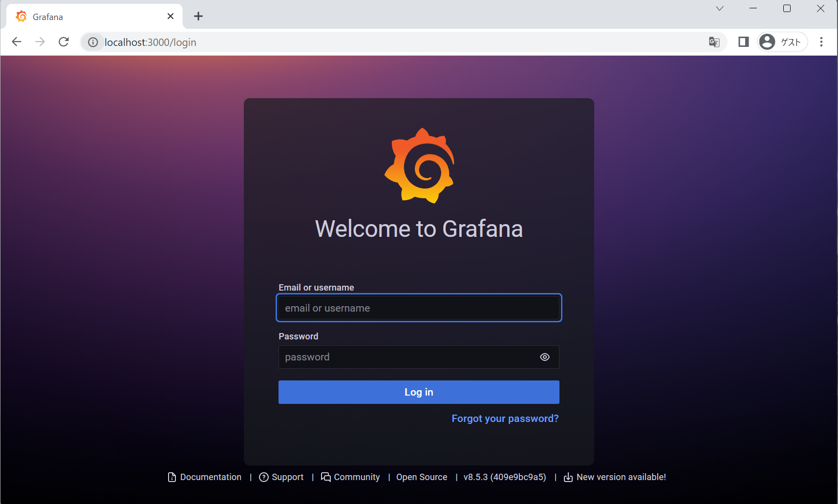Open the Documentation footer link
838x504 pixels.
205,477
